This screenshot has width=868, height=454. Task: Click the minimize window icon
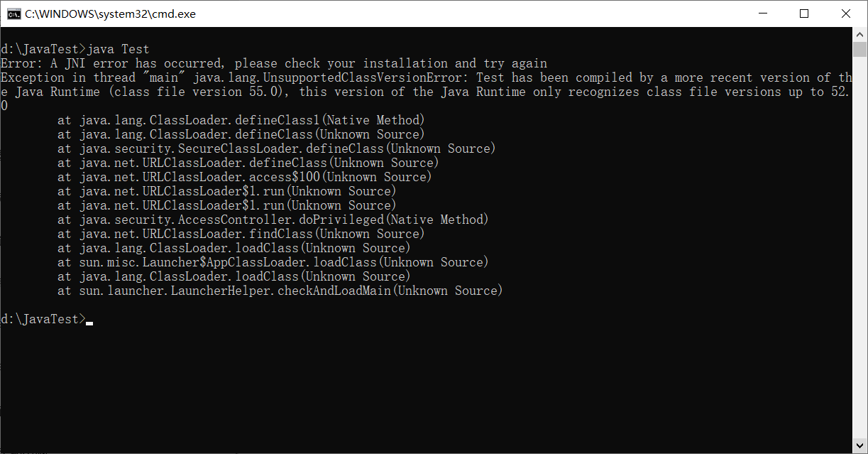coord(763,13)
